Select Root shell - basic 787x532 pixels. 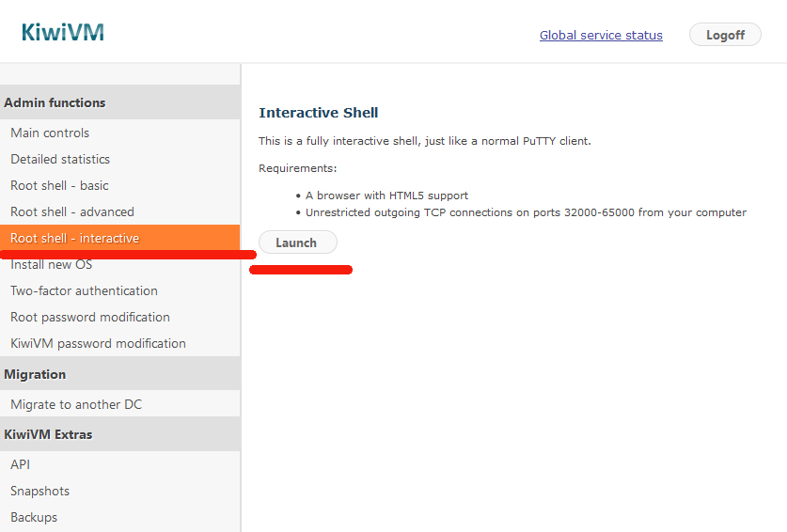[x=59, y=185]
